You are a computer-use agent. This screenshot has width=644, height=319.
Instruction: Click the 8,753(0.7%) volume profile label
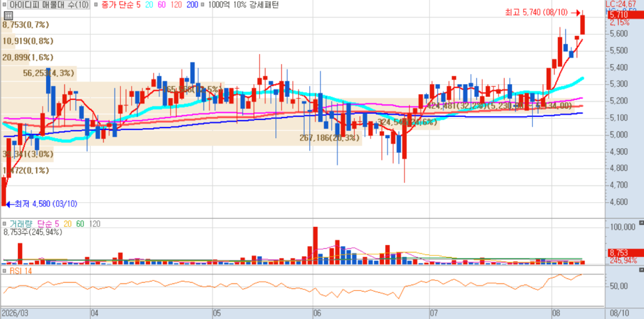(25, 25)
